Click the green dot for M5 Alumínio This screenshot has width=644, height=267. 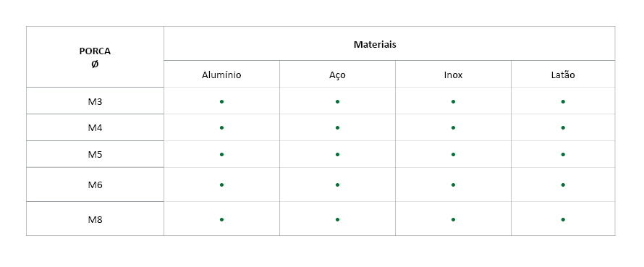222,154
